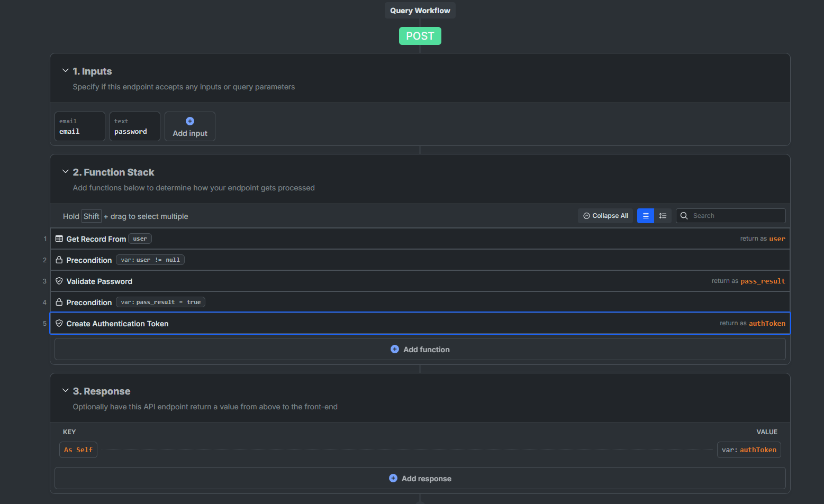Click the As Self response key
The width and height of the screenshot is (824, 504).
click(x=78, y=450)
